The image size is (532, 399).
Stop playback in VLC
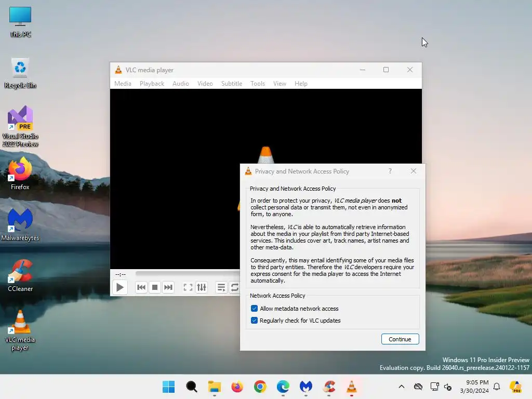(x=155, y=287)
